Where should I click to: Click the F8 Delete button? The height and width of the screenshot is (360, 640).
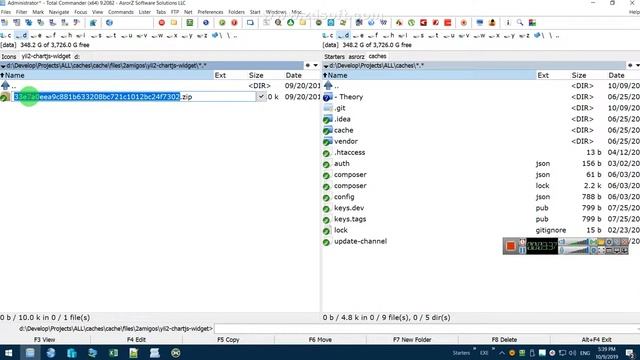[x=504, y=340]
